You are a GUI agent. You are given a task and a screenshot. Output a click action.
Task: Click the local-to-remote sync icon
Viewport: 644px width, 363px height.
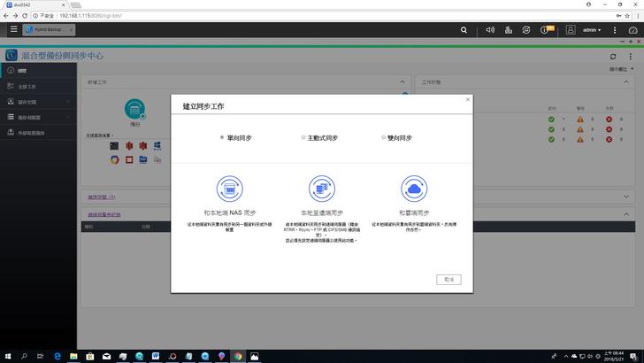pyautogui.click(x=322, y=189)
